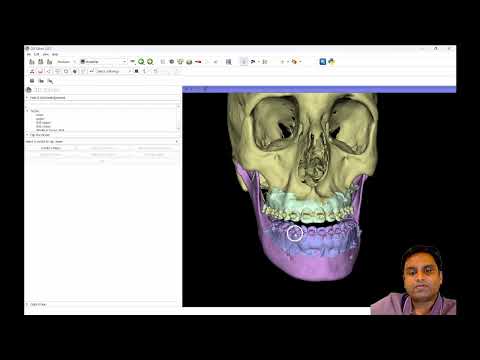The width and height of the screenshot is (480, 360).
Task: Open the Load DICOM toolbar icon
Action: tap(41, 62)
